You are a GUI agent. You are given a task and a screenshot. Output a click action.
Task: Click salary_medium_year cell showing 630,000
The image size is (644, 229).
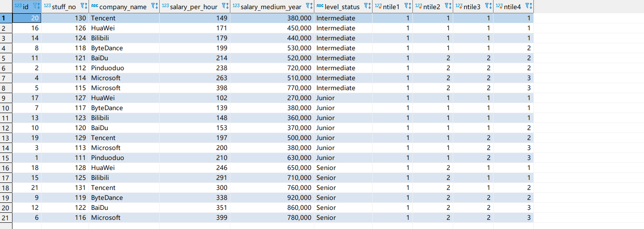pyautogui.click(x=272, y=158)
